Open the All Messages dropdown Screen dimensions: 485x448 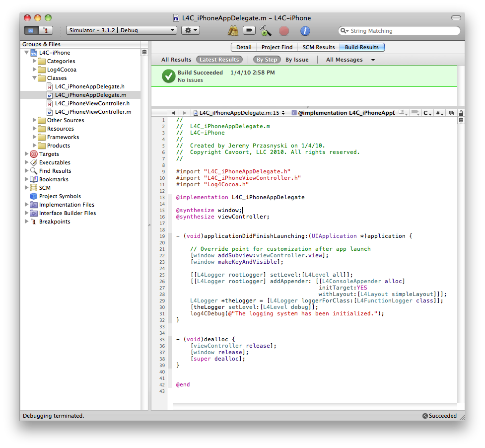pyautogui.click(x=350, y=60)
